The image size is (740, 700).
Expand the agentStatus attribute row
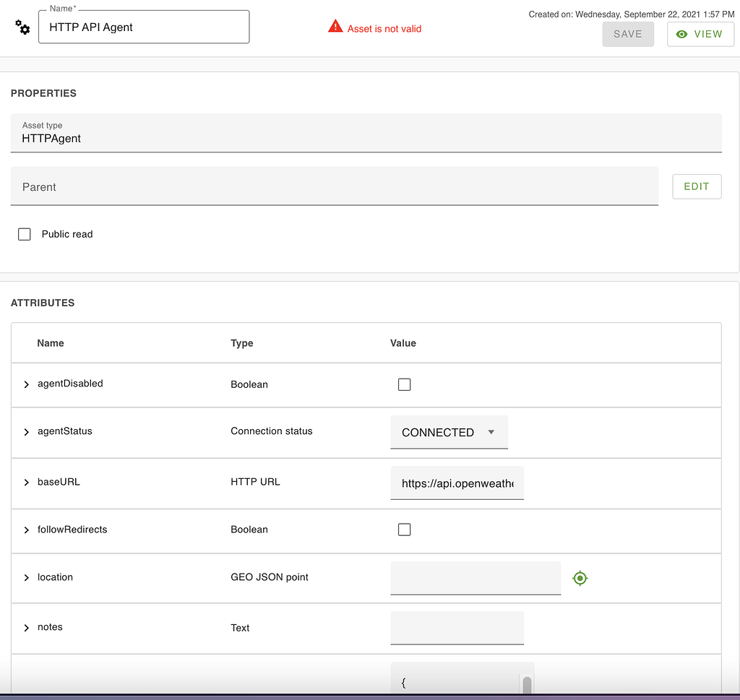click(26, 431)
